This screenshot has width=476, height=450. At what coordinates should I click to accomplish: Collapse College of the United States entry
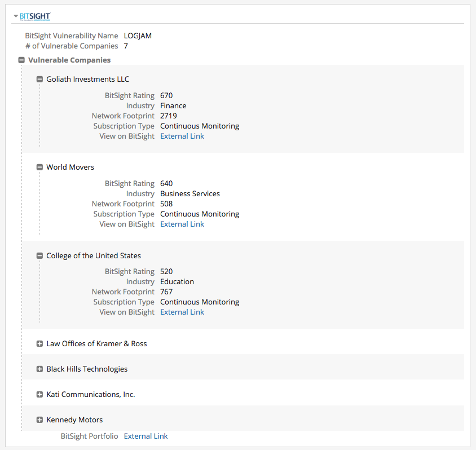[39, 256]
